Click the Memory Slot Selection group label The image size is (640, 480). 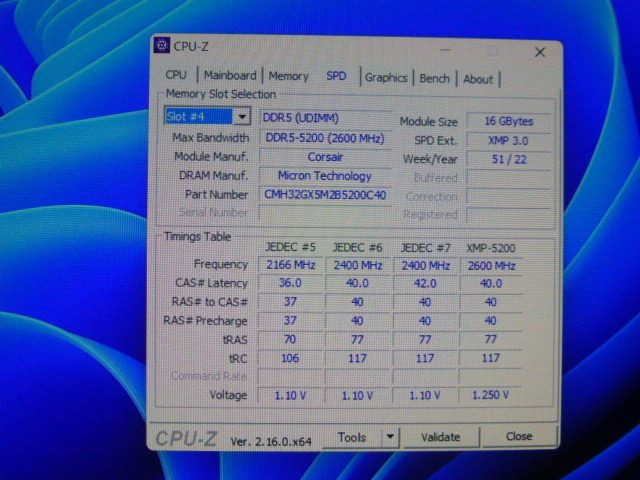click(x=221, y=94)
